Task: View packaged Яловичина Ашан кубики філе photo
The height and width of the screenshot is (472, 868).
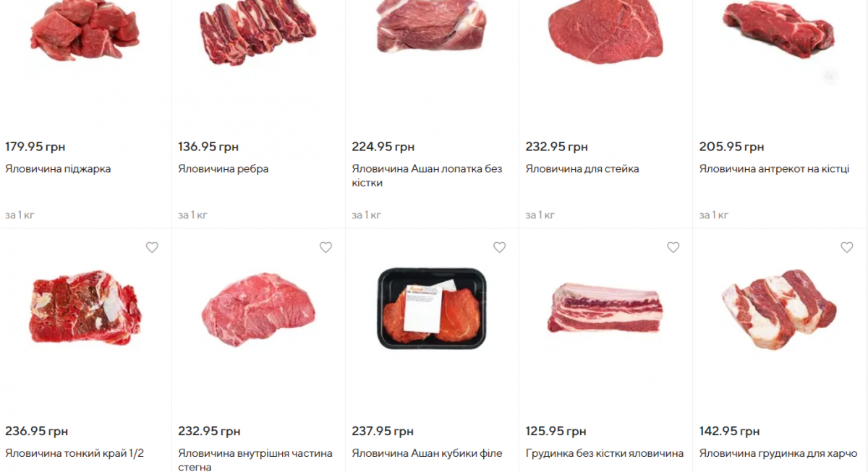Action: [x=432, y=309]
